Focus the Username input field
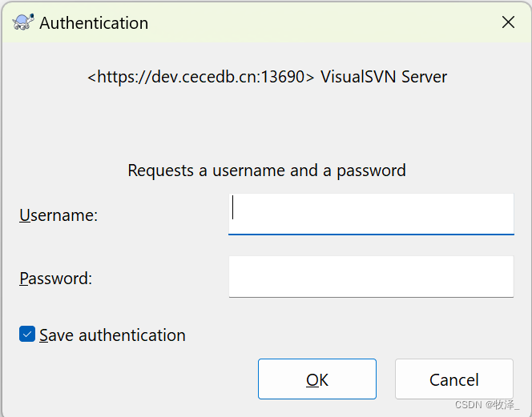 371,214
